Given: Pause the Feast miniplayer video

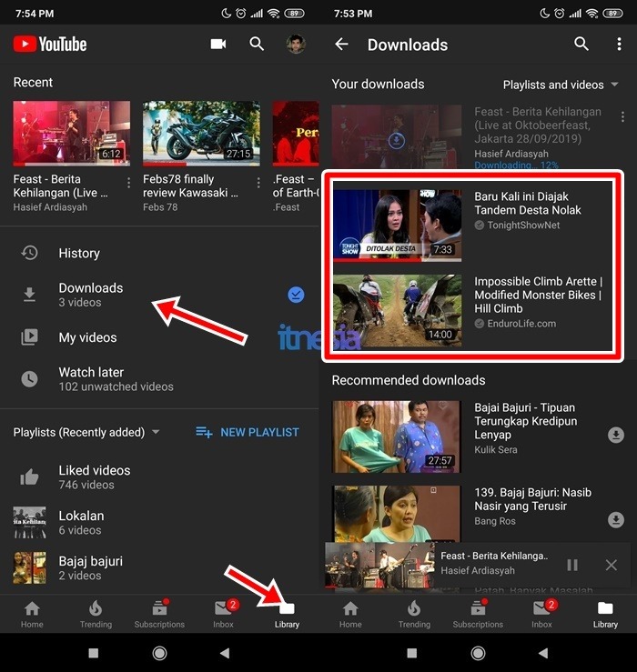Looking at the screenshot, I should [x=572, y=565].
